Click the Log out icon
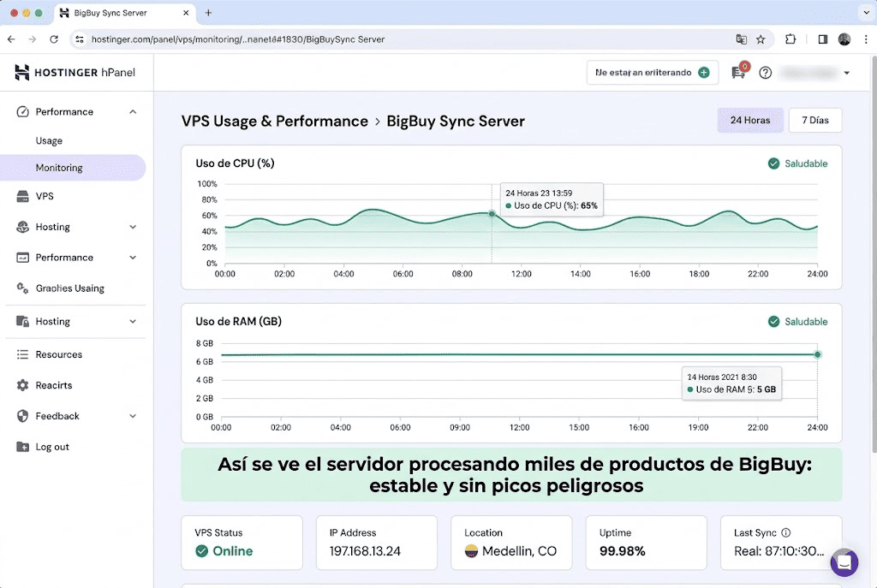This screenshot has height=588, width=877. pyautogui.click(x=22, y=447)
